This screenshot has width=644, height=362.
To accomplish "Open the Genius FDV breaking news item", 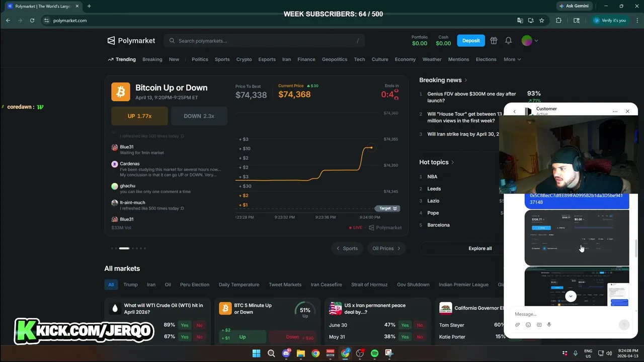I will (472, 97).
